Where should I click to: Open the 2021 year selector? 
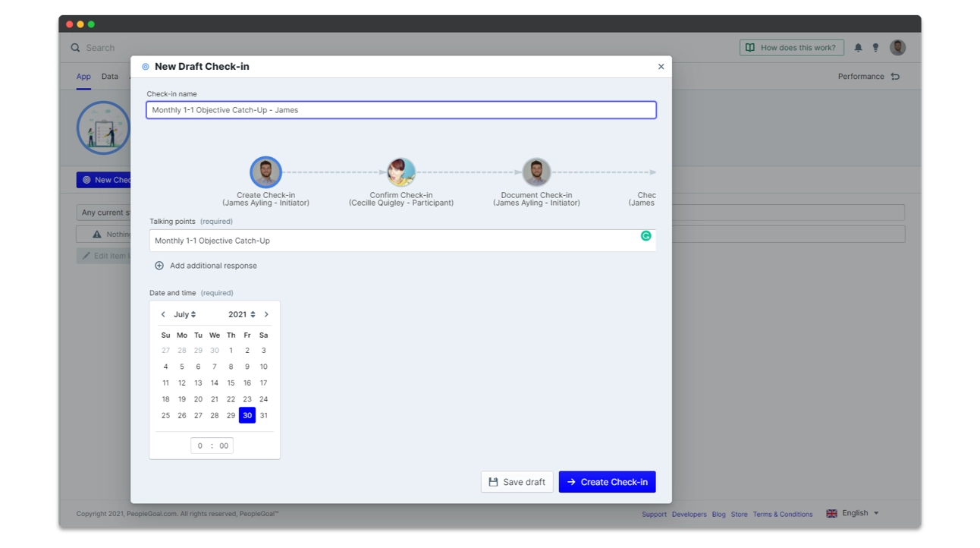click(241, 313)
